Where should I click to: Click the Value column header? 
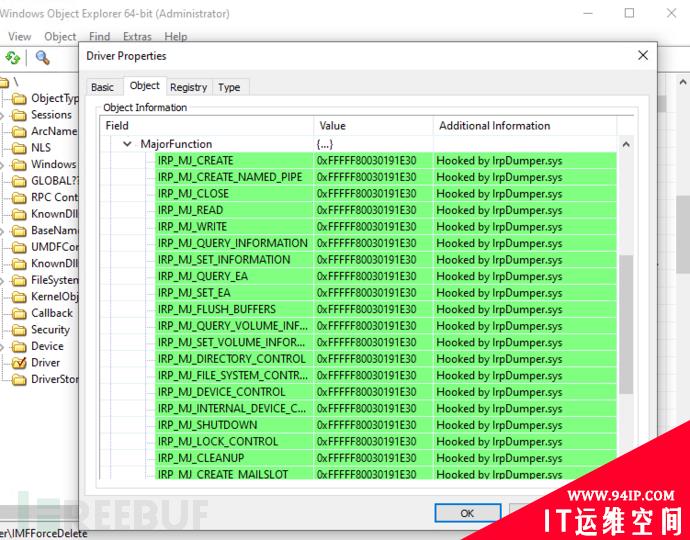tap(373, 126)
